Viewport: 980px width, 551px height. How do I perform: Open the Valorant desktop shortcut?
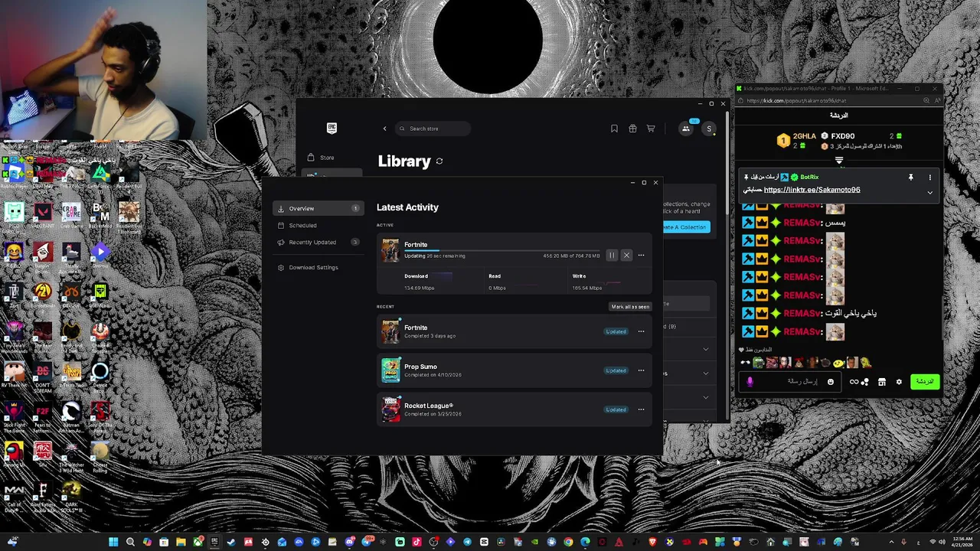42,215
